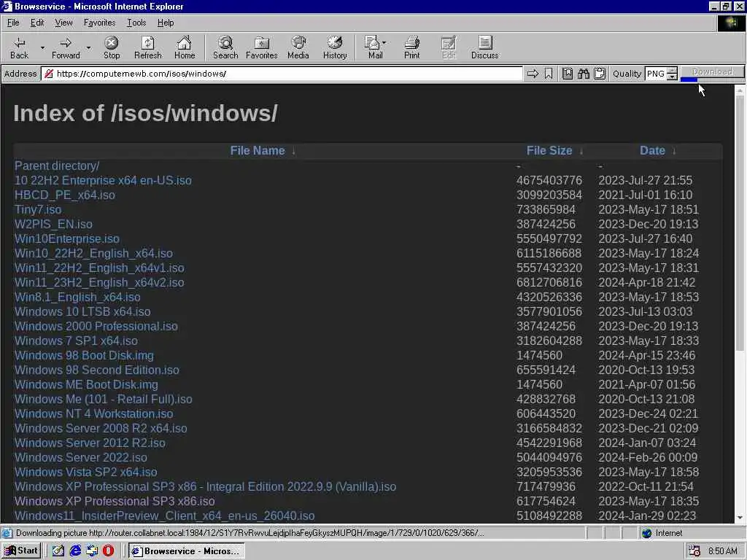Click the sync arrows quick launch icon
747x560 pixels.
tap(92, 551)
